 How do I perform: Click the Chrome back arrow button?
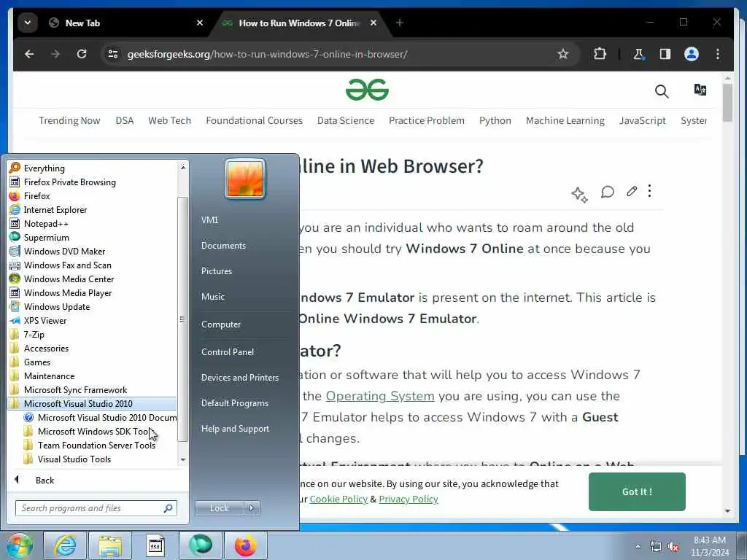click(29, 54)
